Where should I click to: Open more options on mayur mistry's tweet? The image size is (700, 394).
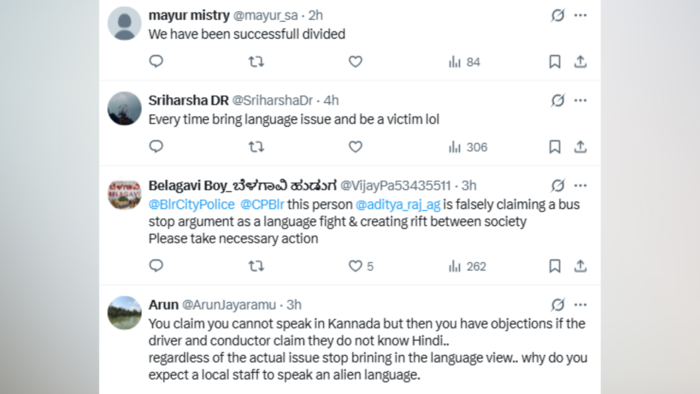(580, 15)
